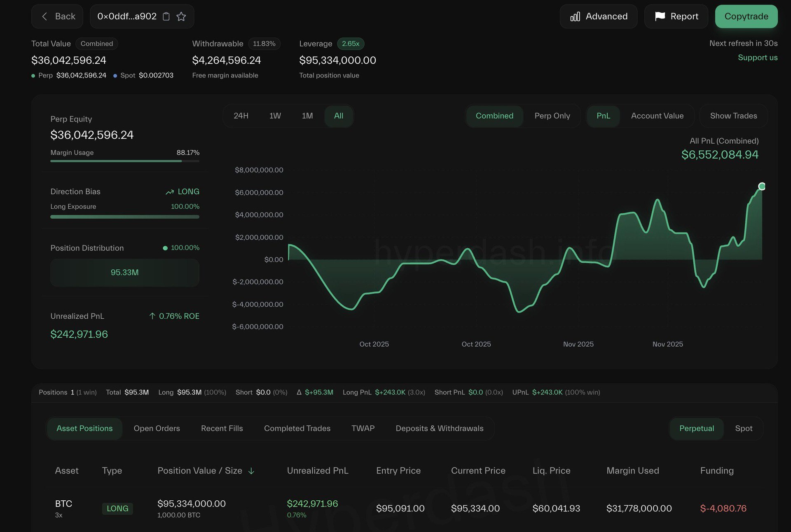This screenshot has width=791, height=532.
Task: Click the Margin Usage progress bar
Action: click(x=124, y=161)
